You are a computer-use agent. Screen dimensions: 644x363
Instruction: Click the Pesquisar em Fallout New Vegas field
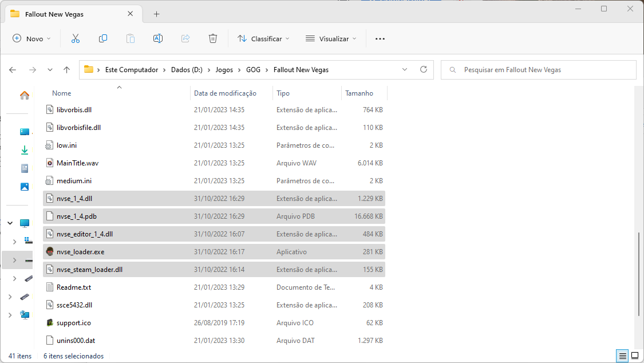539,70
